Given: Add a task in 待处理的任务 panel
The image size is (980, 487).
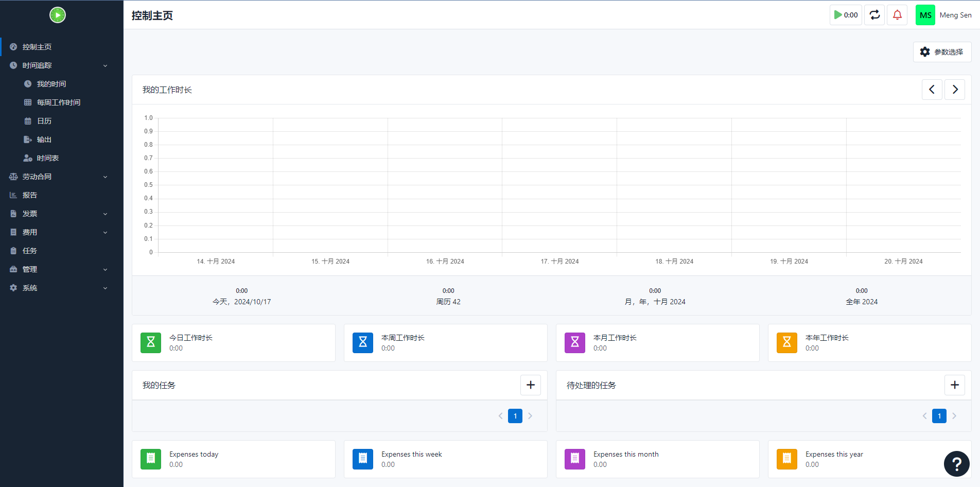Looking at the screenshot, I should point(954,385).
